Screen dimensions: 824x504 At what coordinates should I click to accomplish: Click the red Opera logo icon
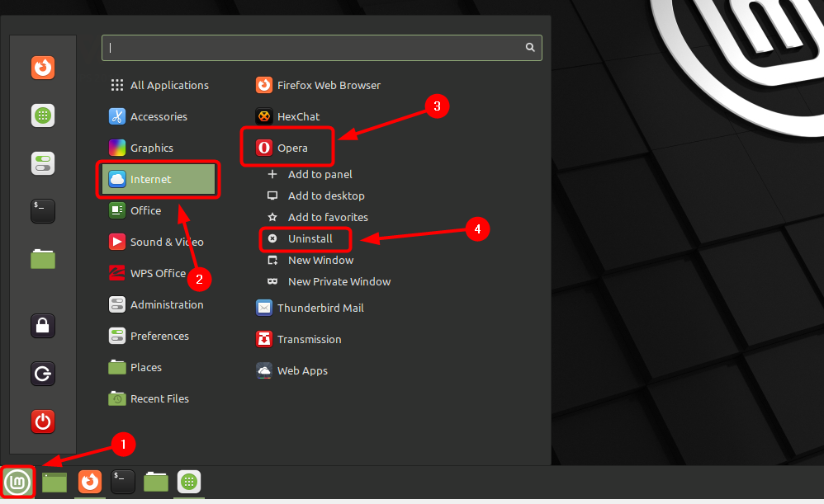pos(264,148)
